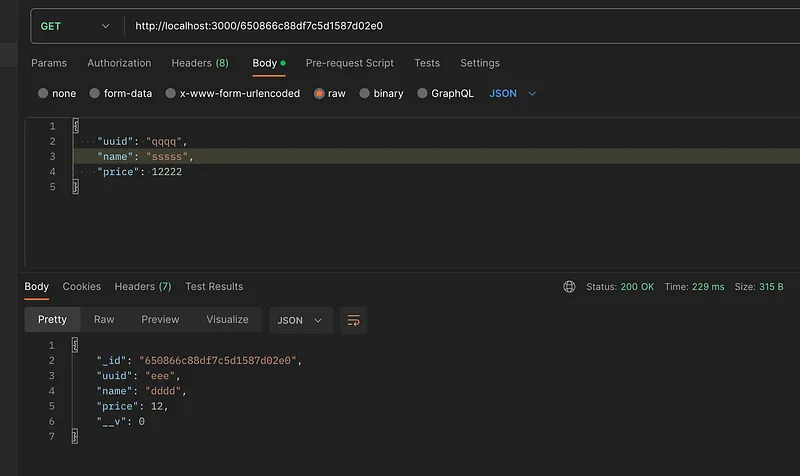This screenshot has width=800, height=476.
Task: Open the response JSON format dropdown
Action: tap(301, 320)
